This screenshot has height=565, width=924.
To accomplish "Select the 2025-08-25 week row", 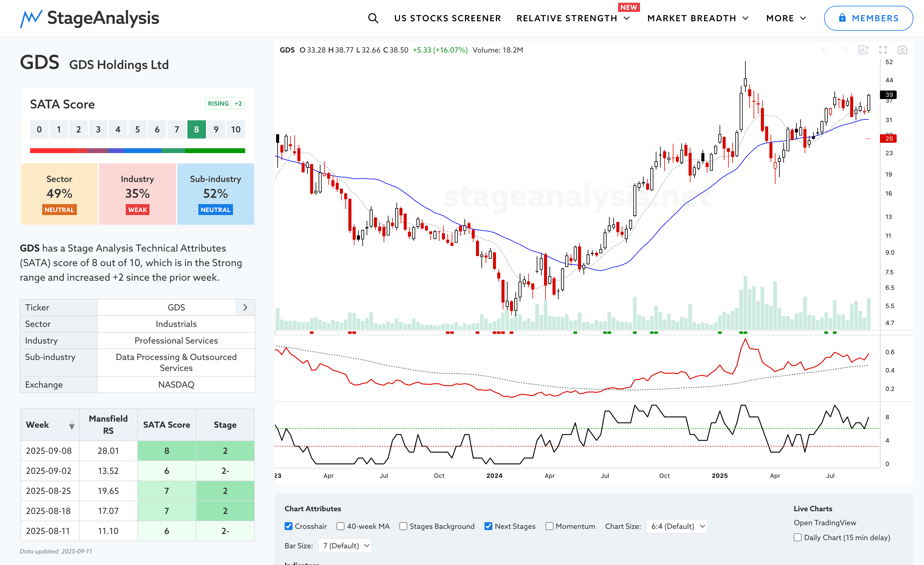I will [x=138, y=491].
